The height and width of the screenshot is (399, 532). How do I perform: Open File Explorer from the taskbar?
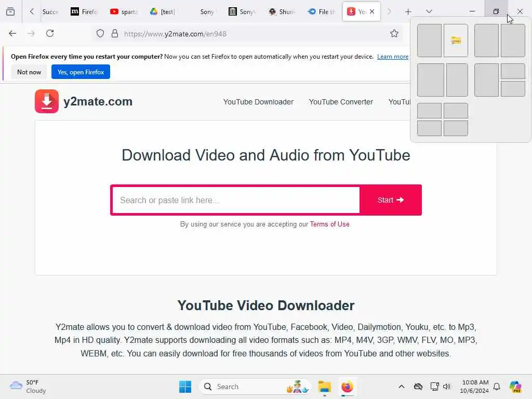pos(324,387)
